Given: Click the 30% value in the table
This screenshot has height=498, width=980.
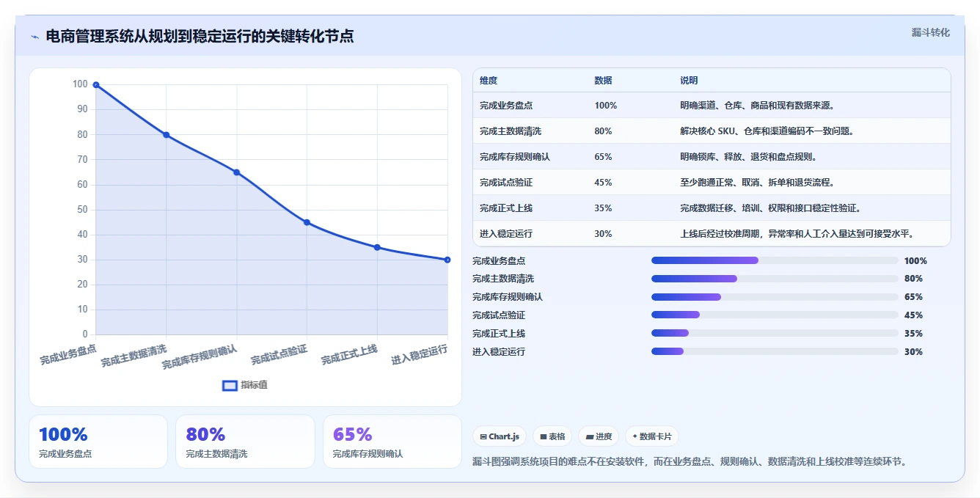Looking at the screenshot, I should click(x=603, y=234).
